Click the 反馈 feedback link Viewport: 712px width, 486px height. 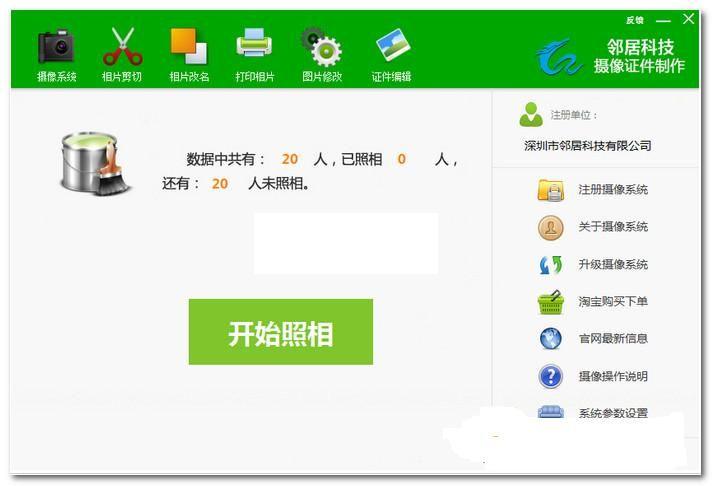point(634,20)
